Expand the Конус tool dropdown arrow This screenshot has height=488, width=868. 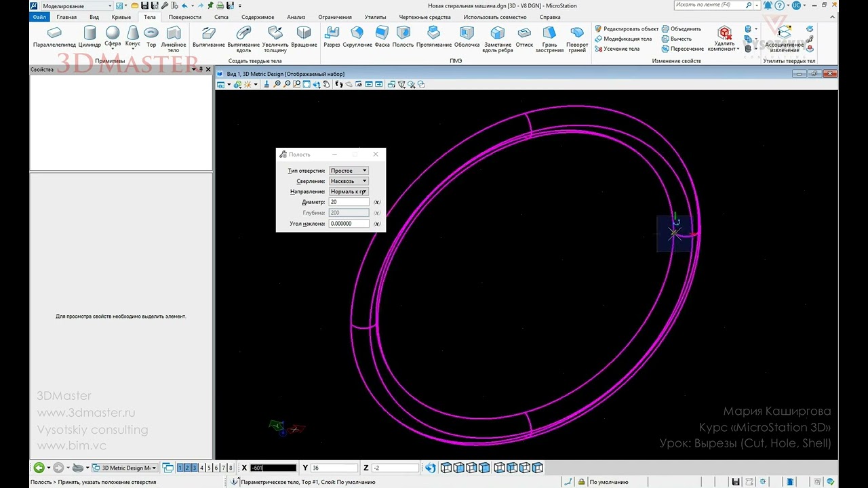coord(133,49)
